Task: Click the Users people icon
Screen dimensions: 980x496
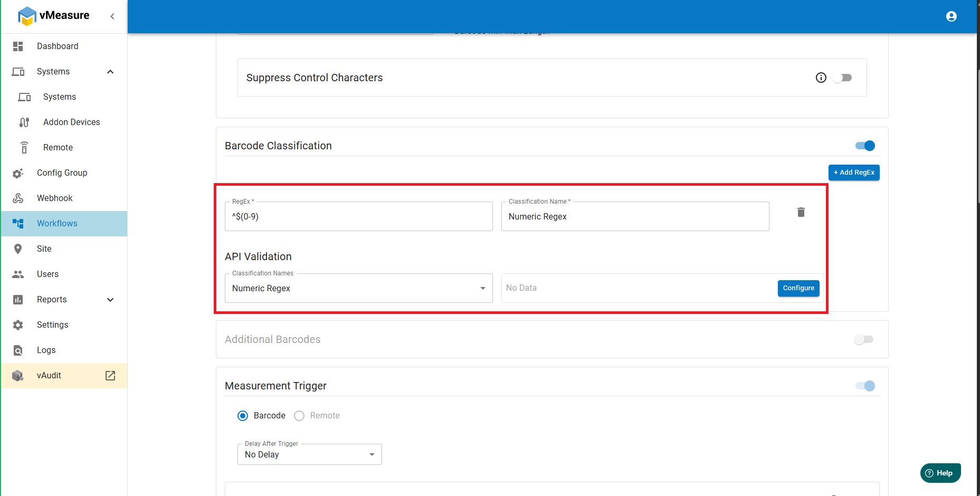Action: click(18, 274)
